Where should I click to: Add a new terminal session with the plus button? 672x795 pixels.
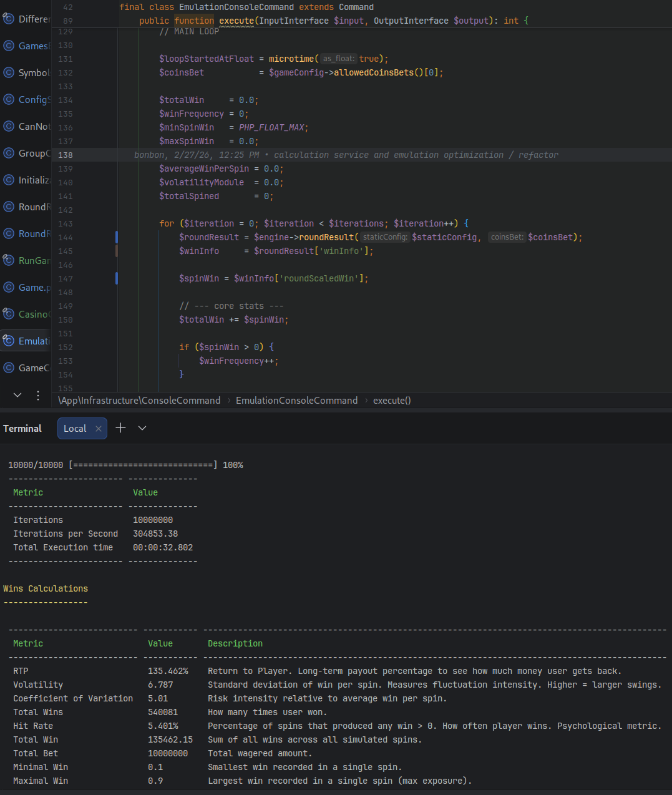point(121,427)
